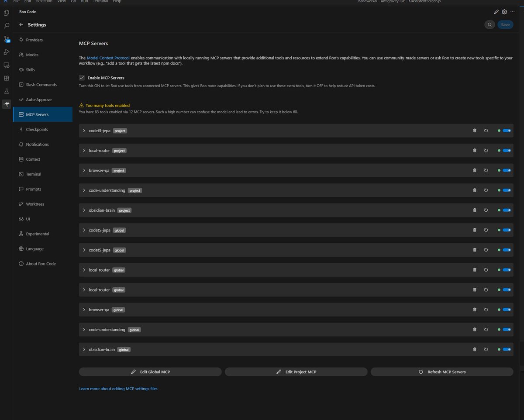Turn off code-understanding project server
Viewport: 524px width, 420px height.
coord(507,190)
